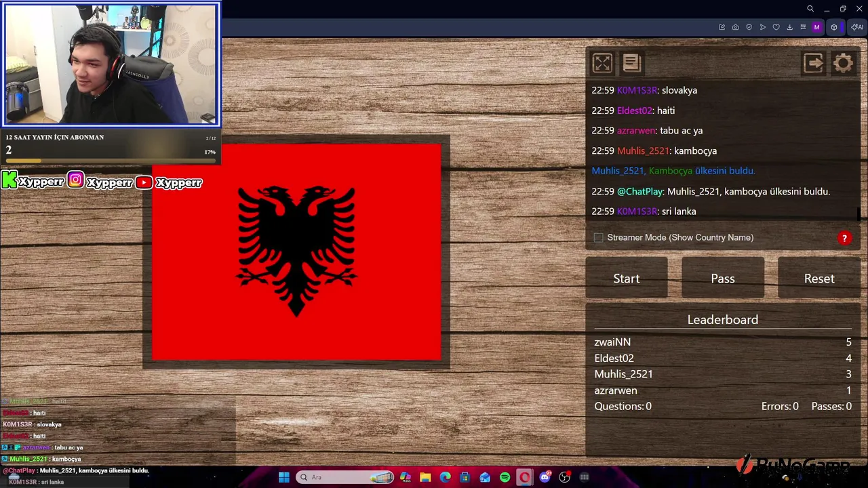Screen dimensions: 868x488
Task: Click chat message 'K0M1S3R: sri lanka'
Action: click(644, 211)
